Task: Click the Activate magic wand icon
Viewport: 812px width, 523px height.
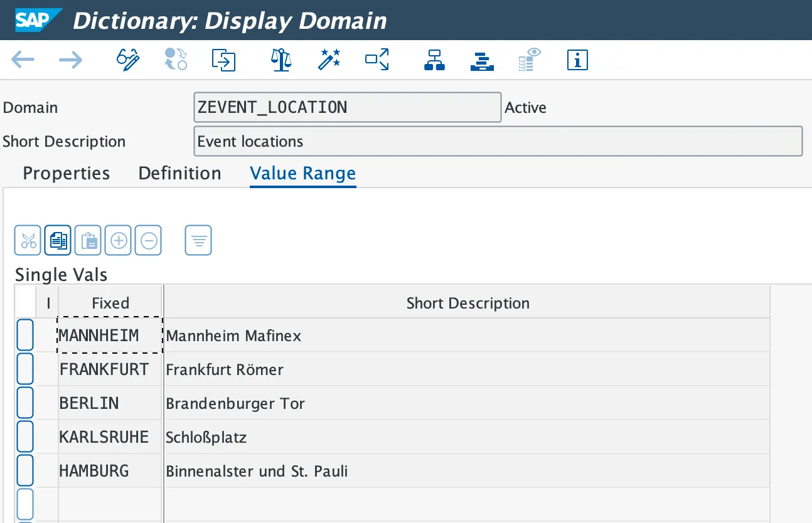Action: pos(329,60)
